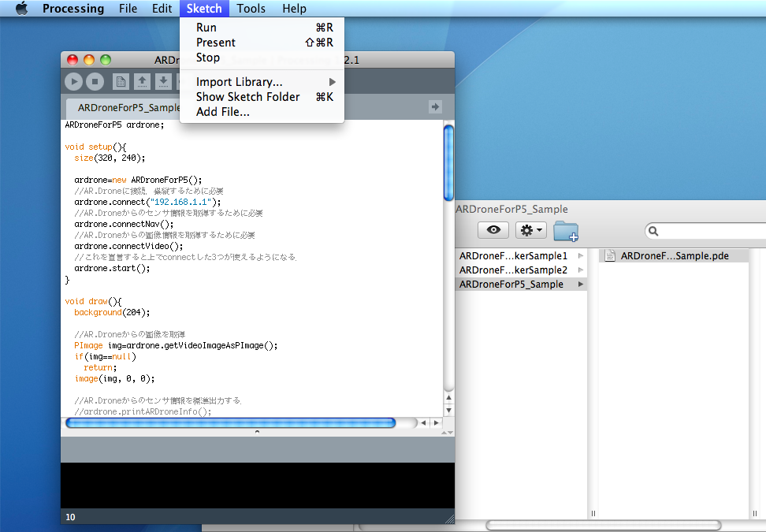Click the image(img, 0, 0); line
The width and height of the screenshot is (766, 532).
(x=114, y=378)
